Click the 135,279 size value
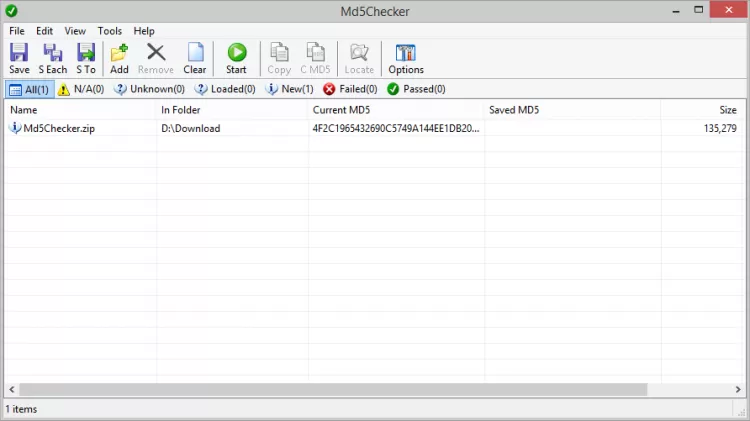 pyautogui.click(x=720, y=128)
